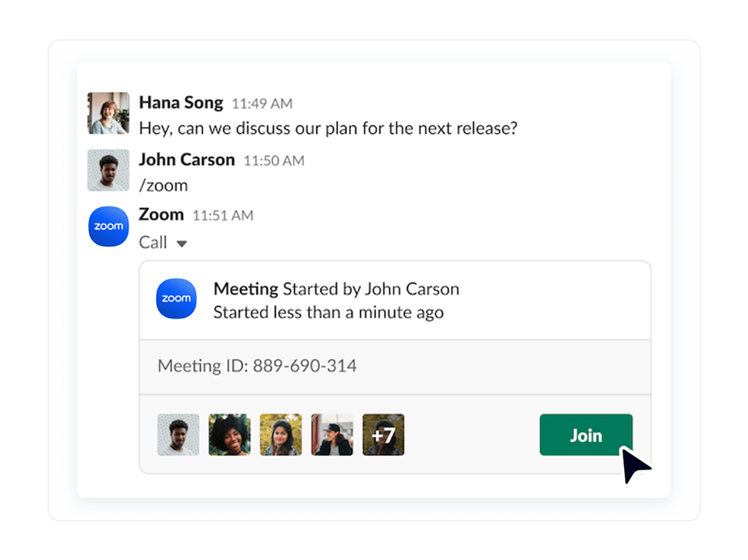Image resolution: width=748 pixels, height=560 pixels.
Task: Click the Zoom app icon next to Call message
Action: [x=108, y=227]
